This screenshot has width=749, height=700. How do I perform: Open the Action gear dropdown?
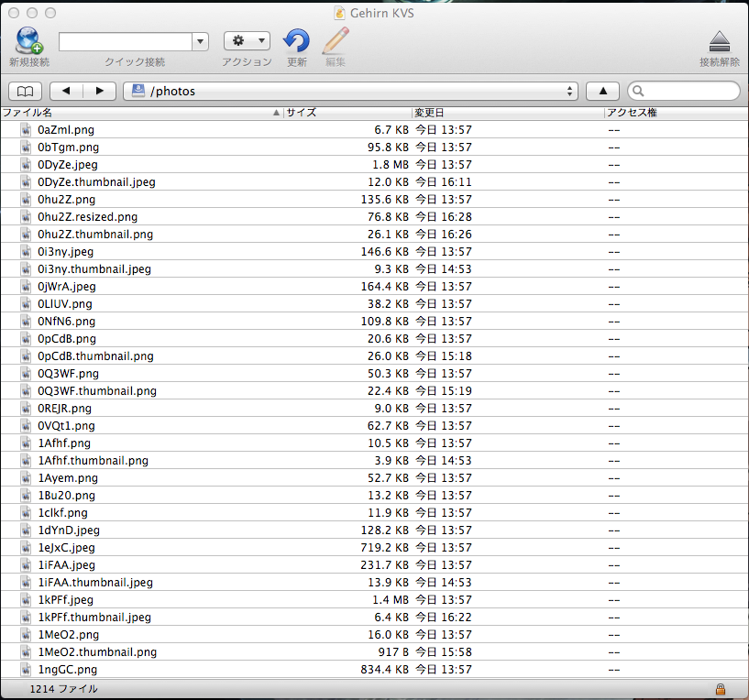tap(247, 41)
